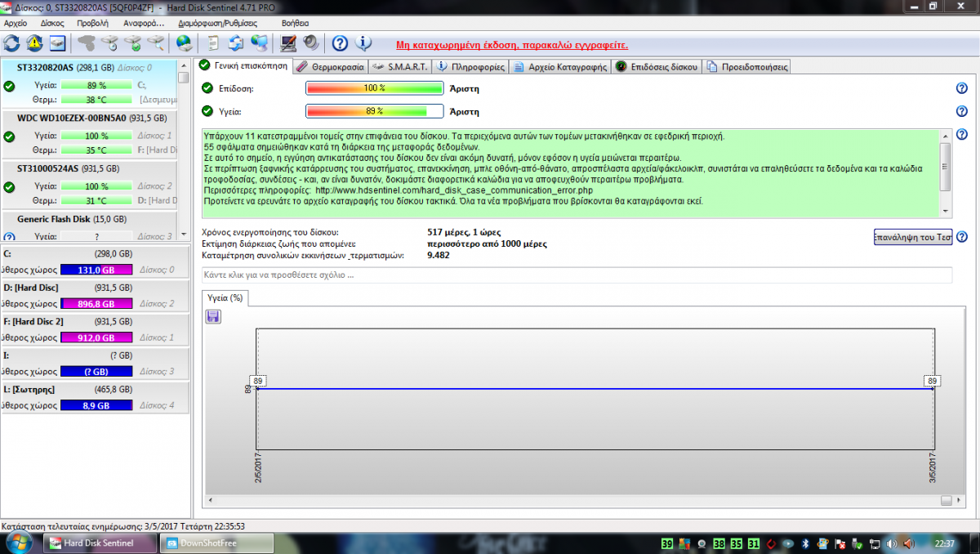Click the add comment input field
Screen dimensions: 980x554
click(577, 275)
